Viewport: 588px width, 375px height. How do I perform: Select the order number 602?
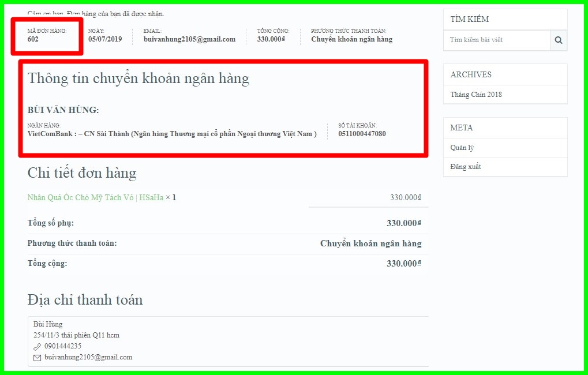(x=33, y=39)
